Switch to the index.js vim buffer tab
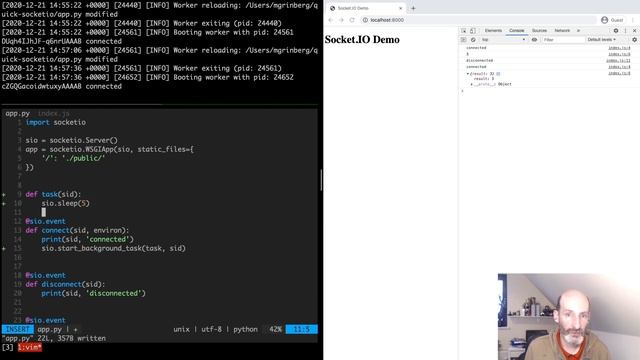The height and width of the screenshot is (360, 640). 53,113
